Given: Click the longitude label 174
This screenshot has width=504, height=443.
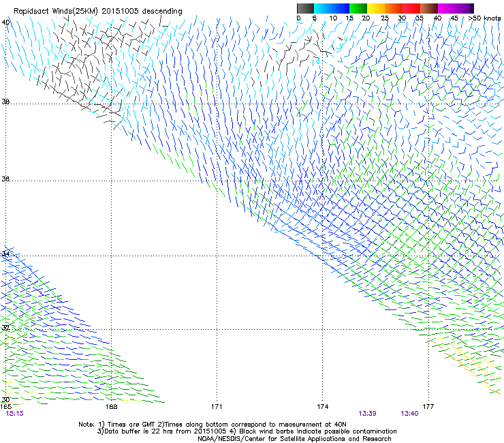Looking at the screenshot, I should point(322,407).
